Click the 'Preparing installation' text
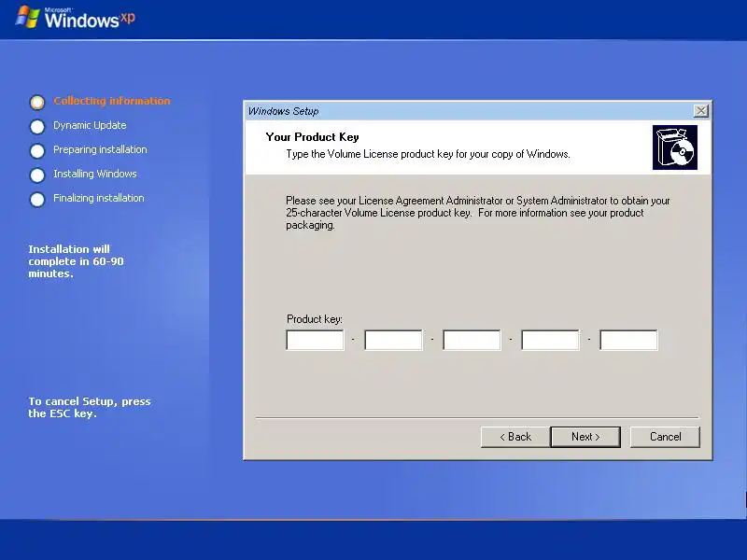This screenshot has height=560, width=747. [x=100, y=149]
